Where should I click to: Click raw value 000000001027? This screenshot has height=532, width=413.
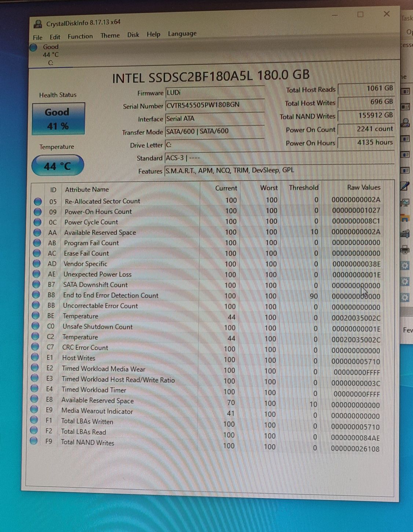point(356,210)
